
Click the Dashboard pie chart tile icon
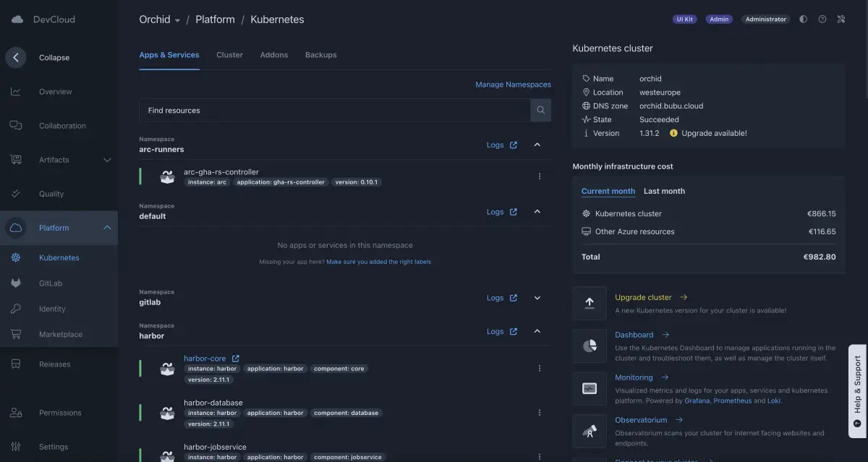point(590,346)
